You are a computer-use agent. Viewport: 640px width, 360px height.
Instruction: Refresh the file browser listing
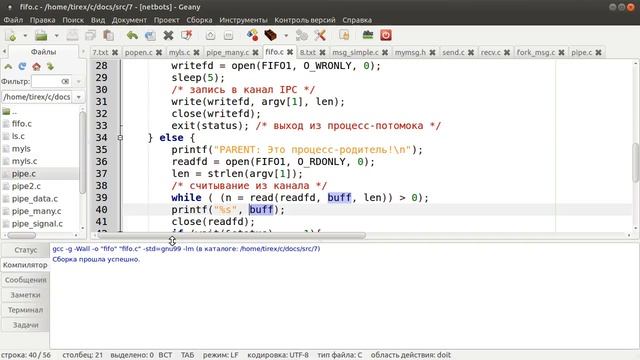[x=22, y=66]
